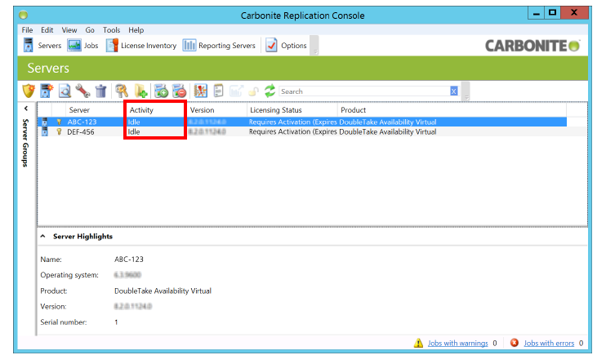Click the Search input field
This screenshot has height=364, width=606.
pos(364,91)
